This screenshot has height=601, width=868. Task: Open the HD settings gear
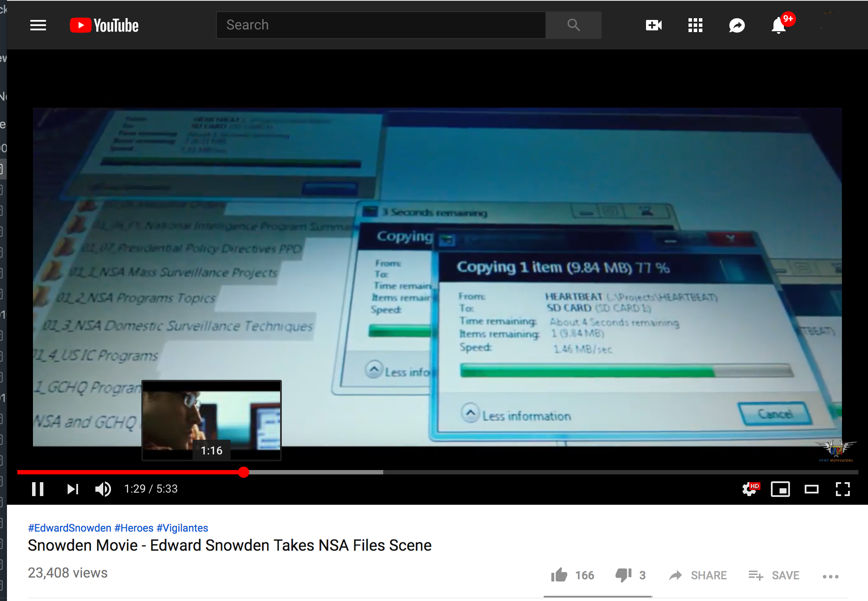(749, 489)
